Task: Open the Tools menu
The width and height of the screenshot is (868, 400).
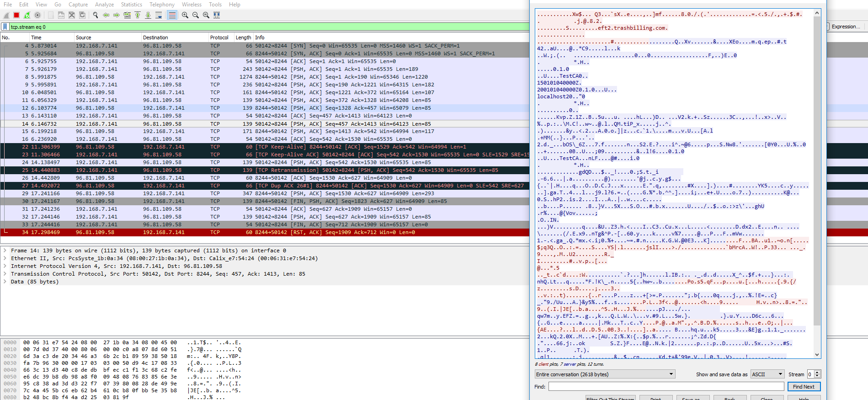Action: (215, 5)
